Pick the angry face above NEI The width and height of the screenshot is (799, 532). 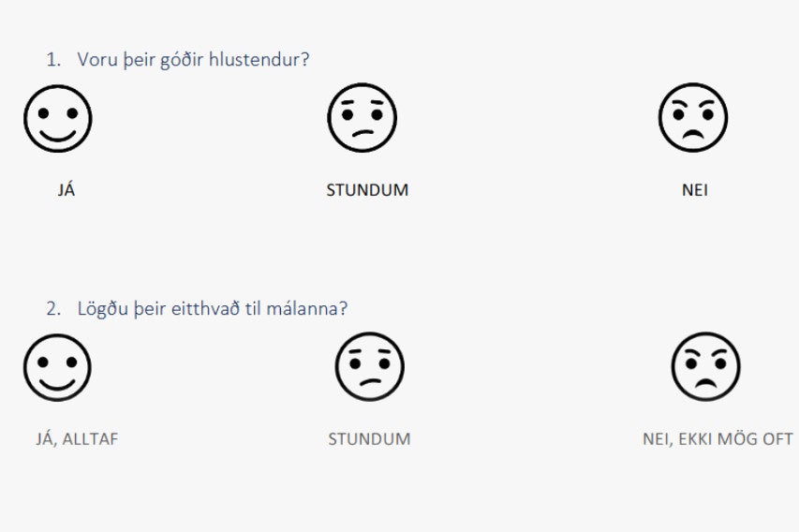[693, 117]
